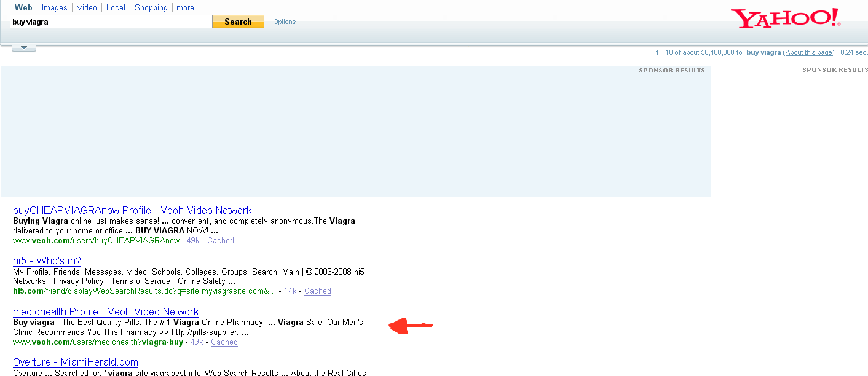This screenshot has height=376, width=868.
Task: Open the 'hi5 - Who's in?' result
Action: coord(47,260)
